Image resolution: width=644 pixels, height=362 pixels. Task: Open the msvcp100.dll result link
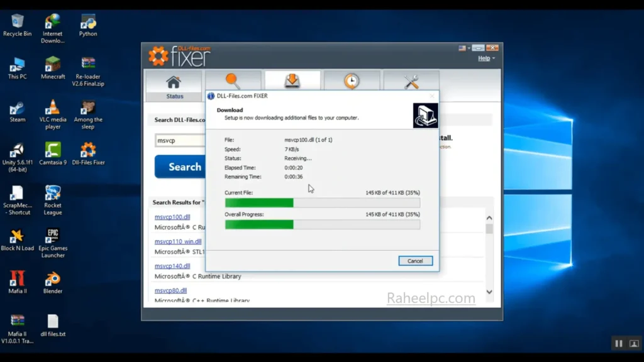click(172, 217)
